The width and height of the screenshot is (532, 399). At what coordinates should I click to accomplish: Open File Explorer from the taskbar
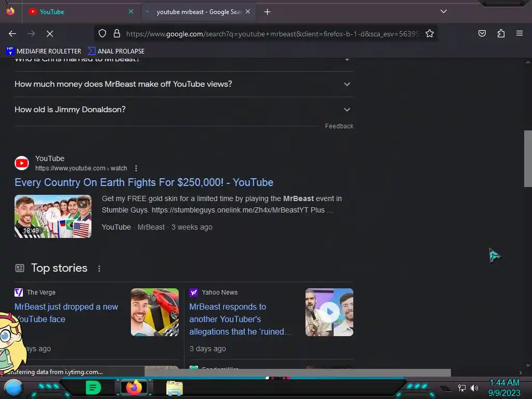(175, 388)
